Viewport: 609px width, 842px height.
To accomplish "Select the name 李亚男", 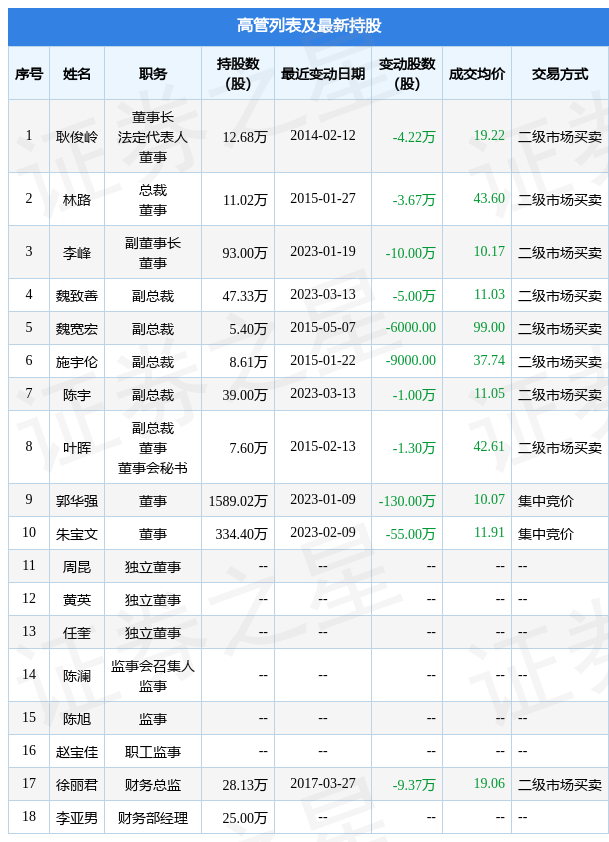I will [77, 818].
